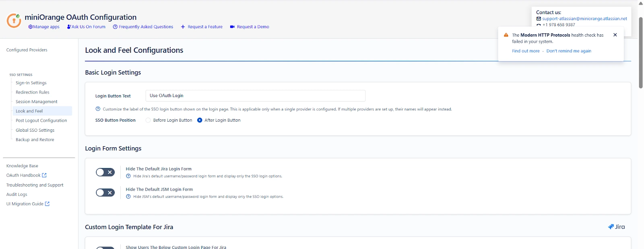The width and height of the screenshot is (644, 249).
Task: Open Global SSO Settings
Action: 35,130
